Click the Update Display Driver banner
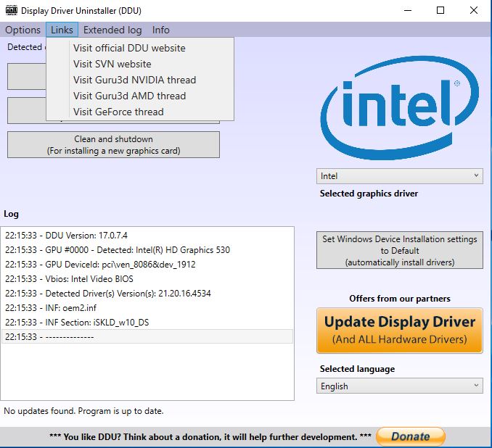 click(399, 331)
